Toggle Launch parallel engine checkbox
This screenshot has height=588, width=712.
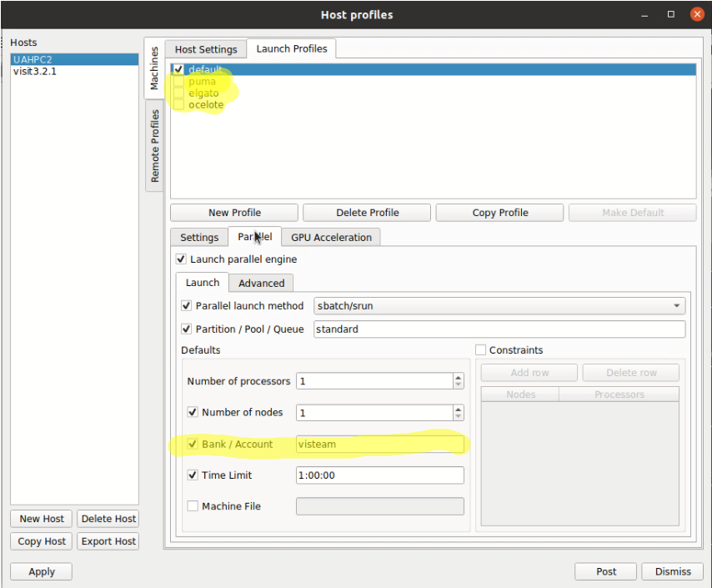[x=181, y=259]
